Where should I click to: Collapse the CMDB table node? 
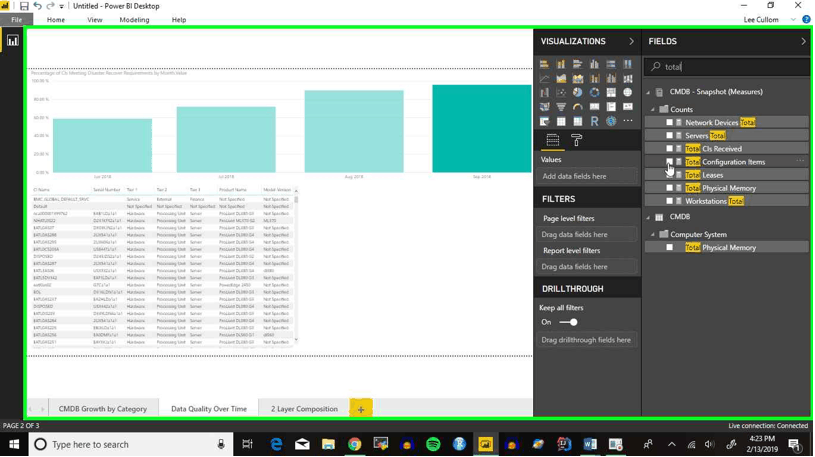648,217
